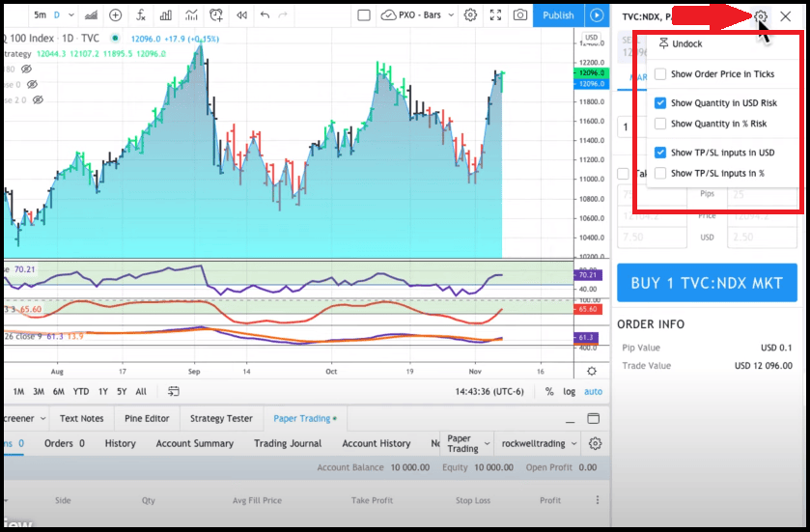Image resolution: width=810 pixels, height=532 pixels.
Task: Undo the last chart action
Action: pyautogui.click(x=265, y=15)
